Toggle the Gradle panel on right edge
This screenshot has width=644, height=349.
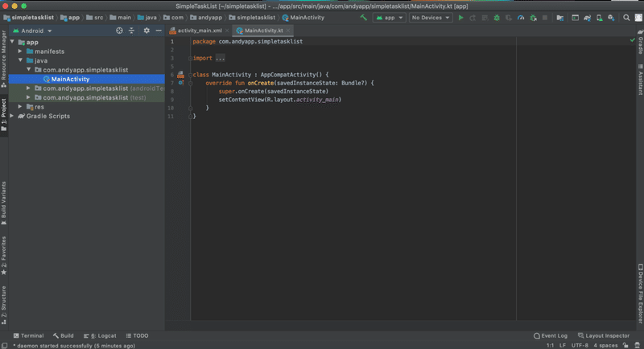(x=640, y=42)
